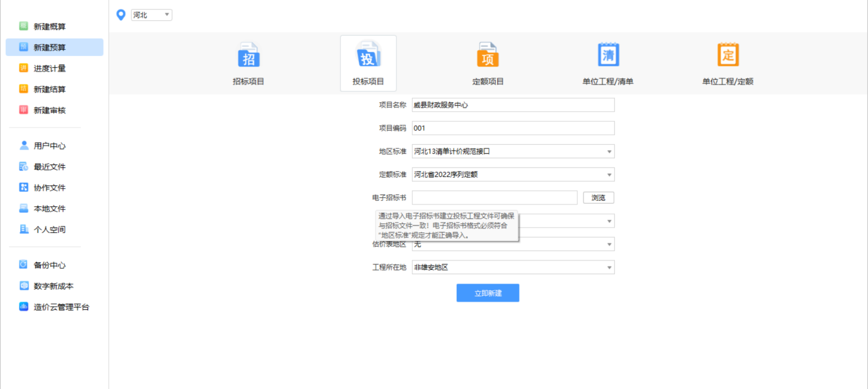Image resolution: width=868 pixels, height=389 pixels.
Task: Click the 新建概算 sidebar icon
Action: point(24,26)
